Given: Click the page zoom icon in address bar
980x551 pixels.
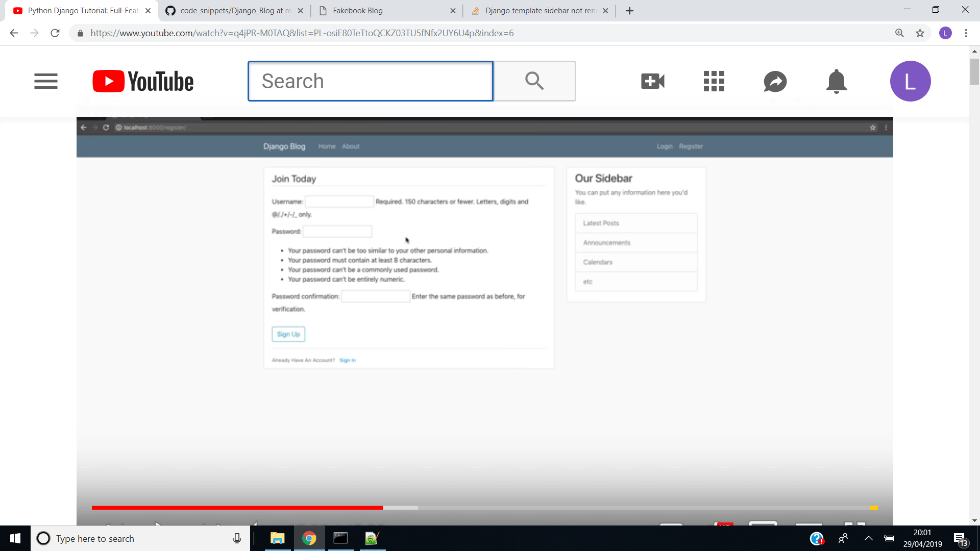Looking at the screenshot, I should pos(899,33).
